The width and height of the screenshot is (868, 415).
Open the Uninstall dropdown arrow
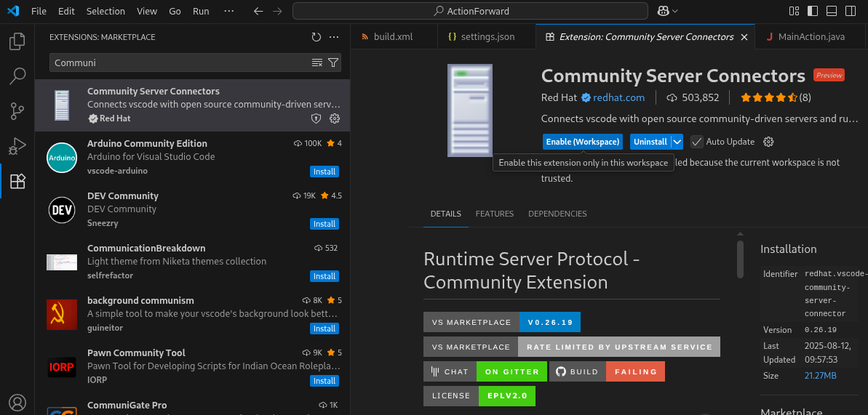click(x=677, y=142)
